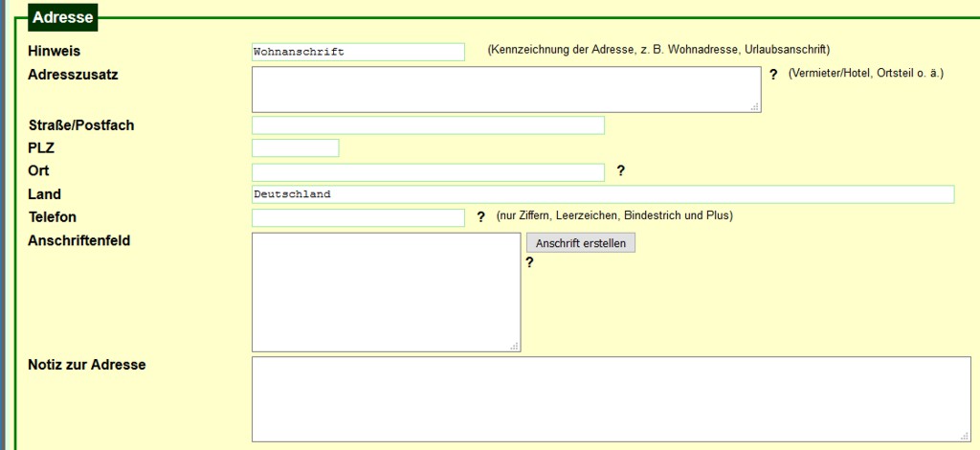Click the Adresse section heading
980x450 pixels.
coord(63,16)
